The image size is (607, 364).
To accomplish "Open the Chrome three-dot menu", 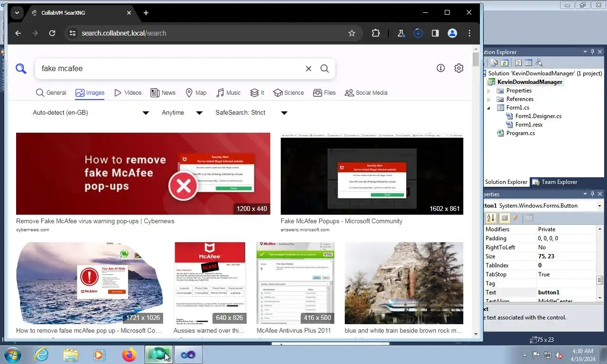I will coord(469,33).
